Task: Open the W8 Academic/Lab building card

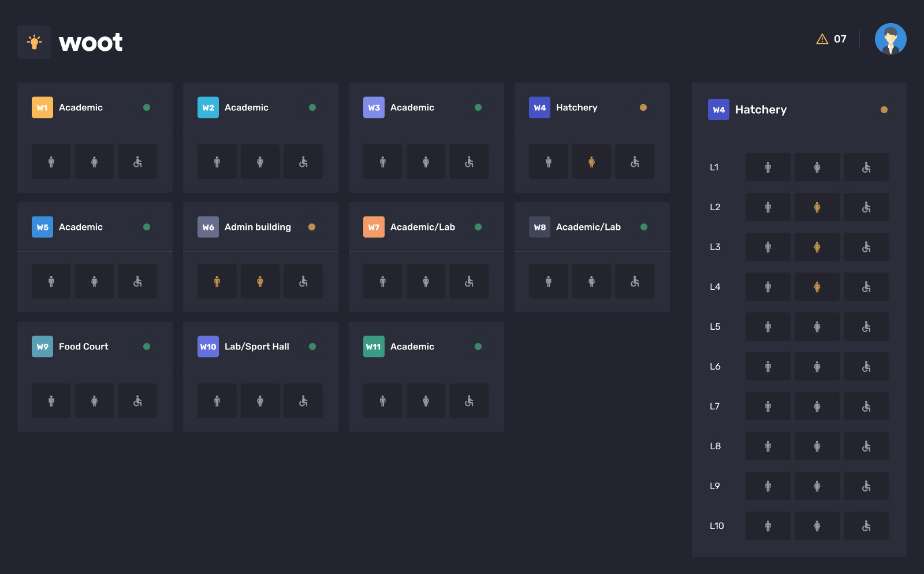Action: click(x=588, y=227)
